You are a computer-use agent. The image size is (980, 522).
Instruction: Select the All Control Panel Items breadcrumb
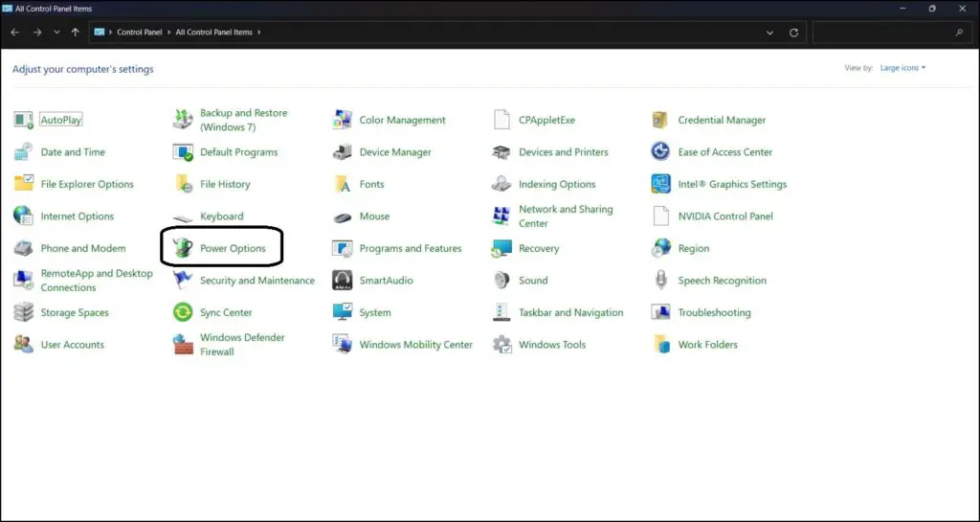click(213, 33)
